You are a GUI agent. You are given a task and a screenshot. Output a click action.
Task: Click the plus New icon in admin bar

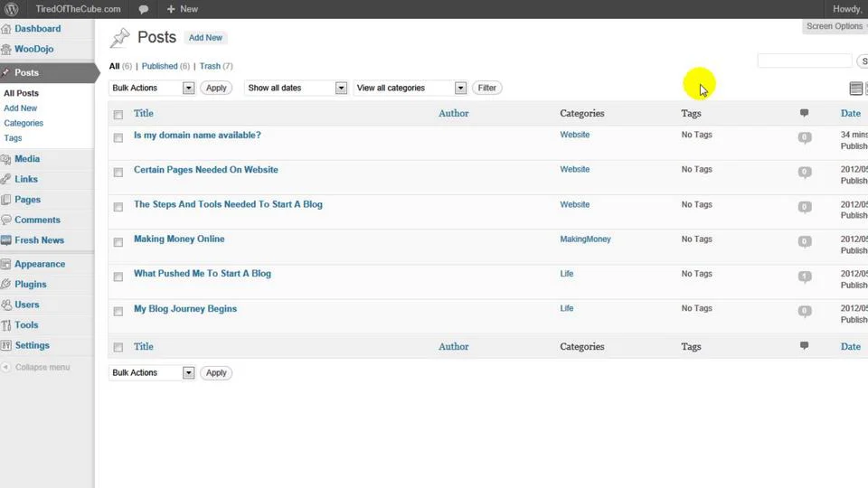[x=171, y=9]
